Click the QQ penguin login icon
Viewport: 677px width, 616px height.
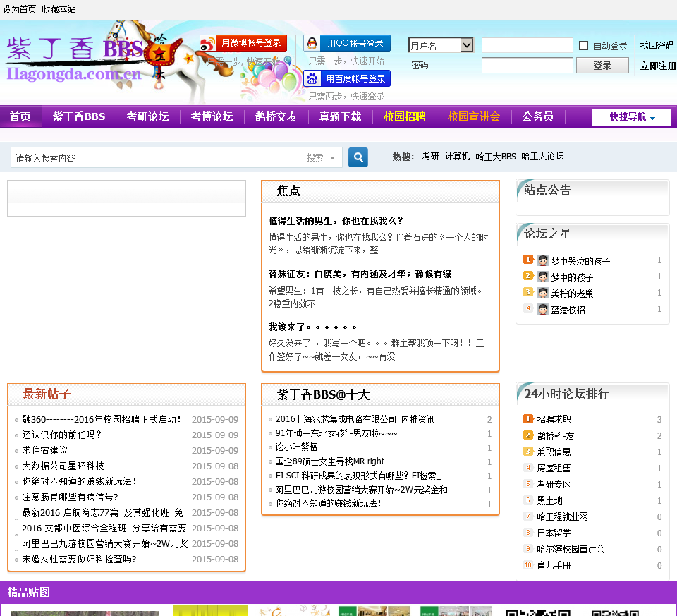pyautogui.click(x=312, y=44)
